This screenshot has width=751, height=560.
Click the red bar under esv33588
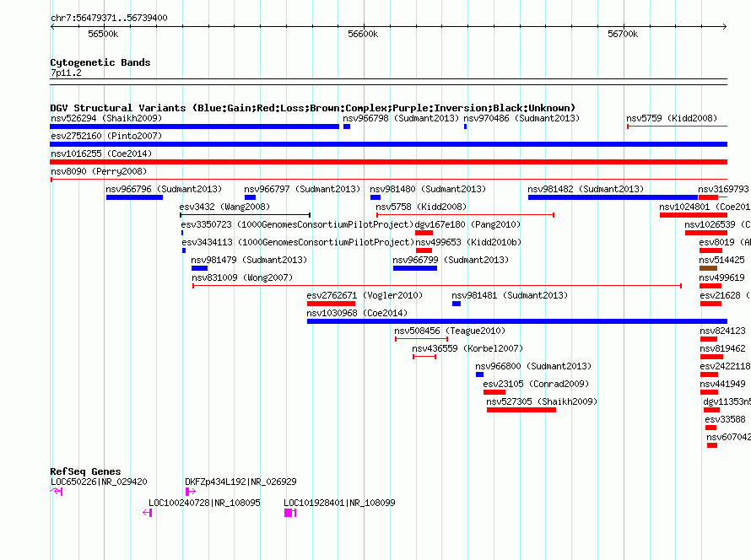[x=710, y=428]
